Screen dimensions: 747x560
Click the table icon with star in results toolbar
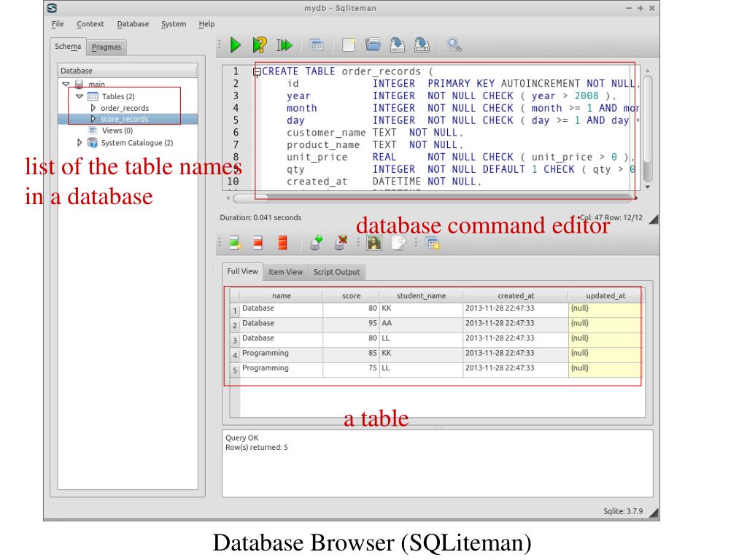pos(433,244)
